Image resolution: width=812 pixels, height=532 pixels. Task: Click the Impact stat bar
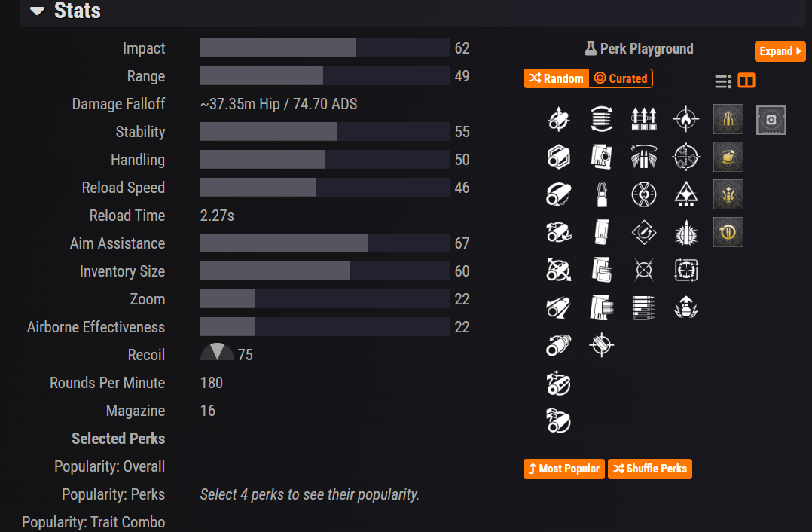click(325, 48)
